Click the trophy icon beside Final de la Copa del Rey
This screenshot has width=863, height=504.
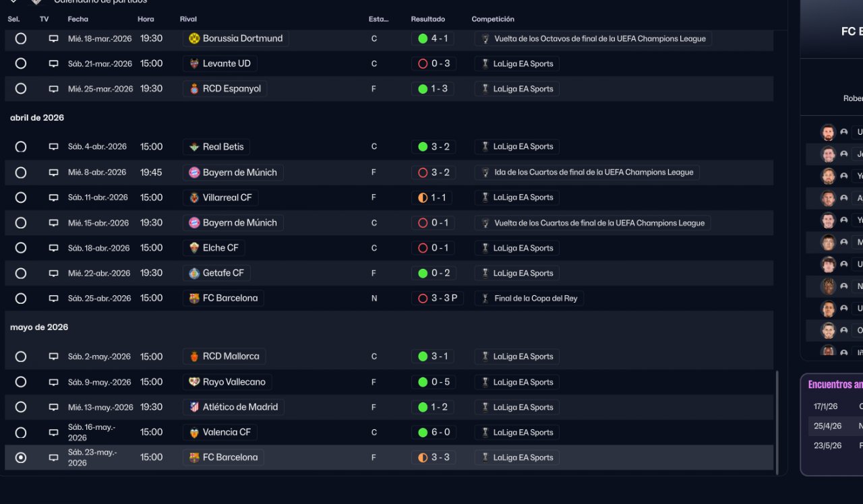(x=485, y=298)
